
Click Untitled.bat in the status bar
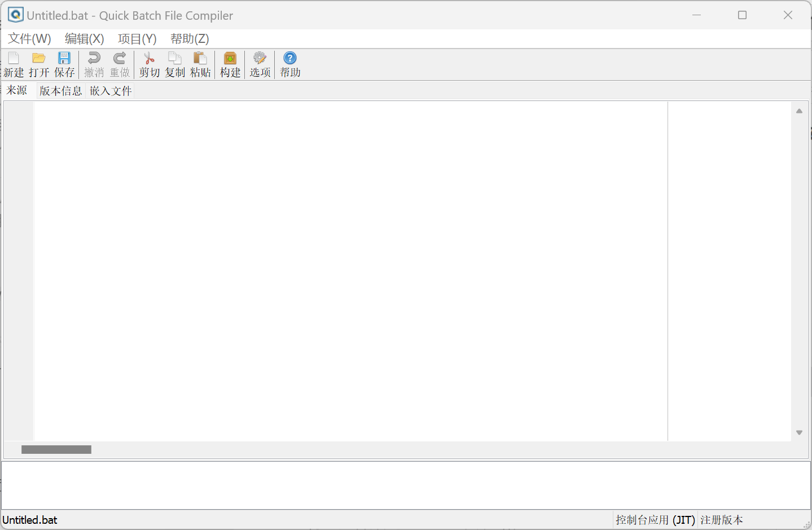pyautogui.click(x=30, y=520)
